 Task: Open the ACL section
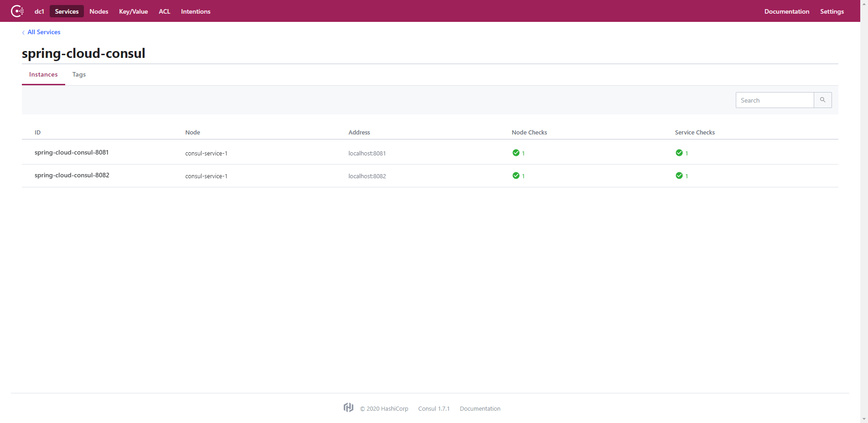(x=165, y=11)
